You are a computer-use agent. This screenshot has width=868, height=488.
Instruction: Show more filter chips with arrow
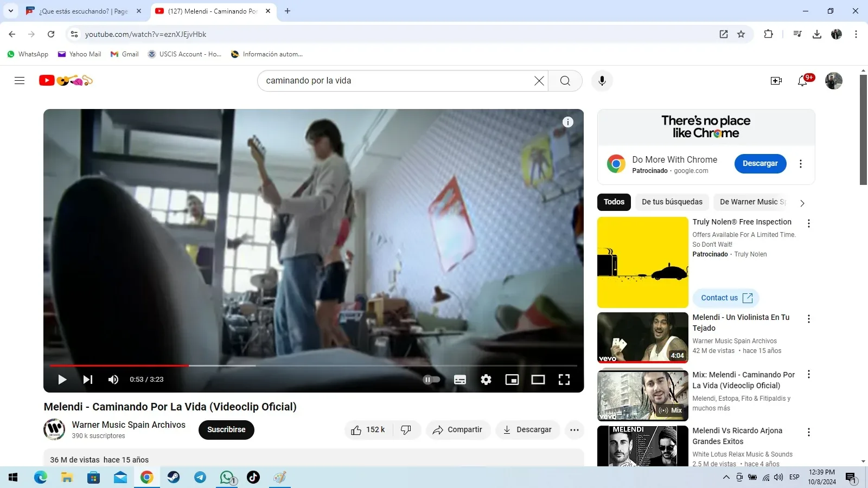(x=802, y=203)
